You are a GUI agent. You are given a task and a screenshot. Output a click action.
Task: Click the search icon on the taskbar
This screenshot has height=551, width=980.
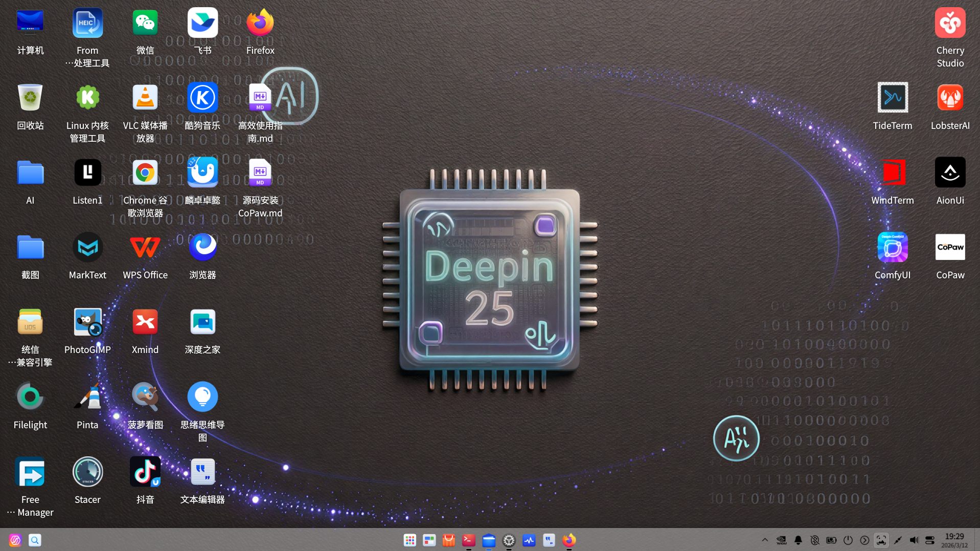35,540
